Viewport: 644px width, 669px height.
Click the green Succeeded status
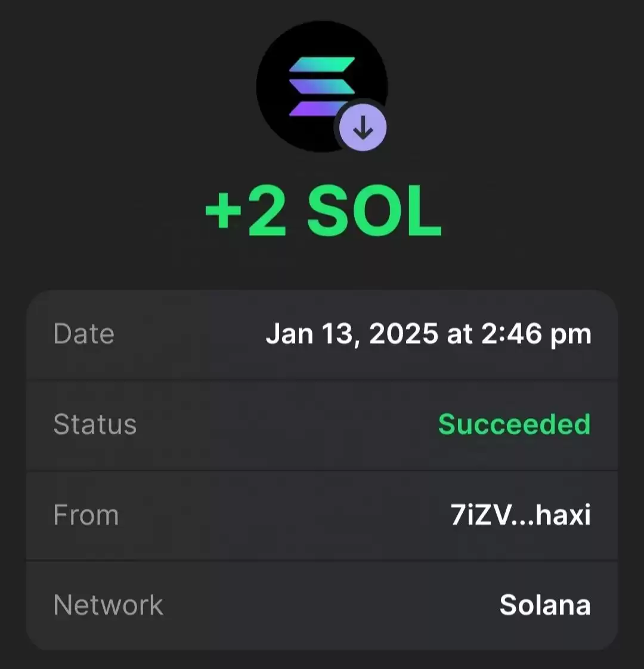[514, 424]
